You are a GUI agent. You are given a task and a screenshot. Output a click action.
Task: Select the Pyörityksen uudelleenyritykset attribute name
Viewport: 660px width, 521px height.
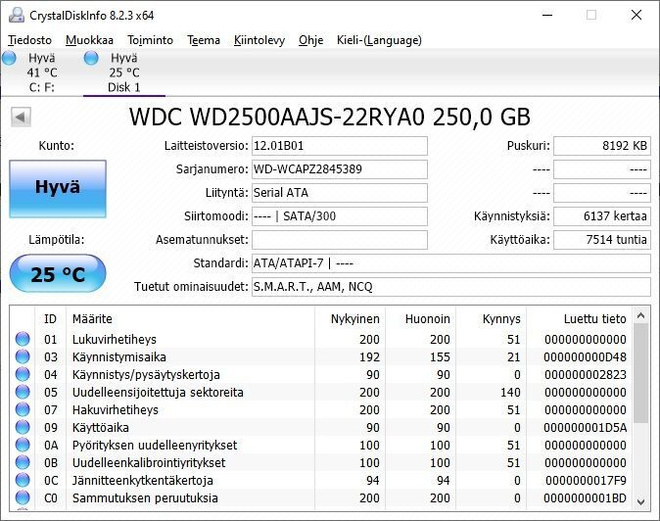click(155, 445)
